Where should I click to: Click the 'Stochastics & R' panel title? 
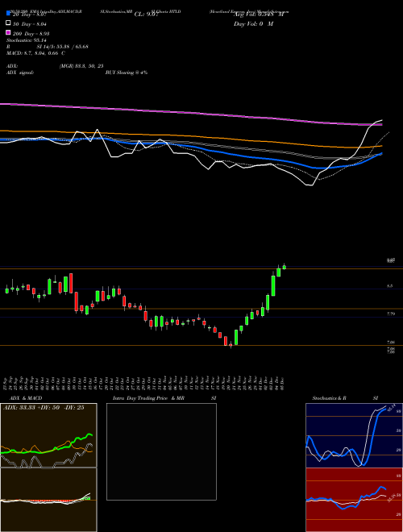[330, 398]
